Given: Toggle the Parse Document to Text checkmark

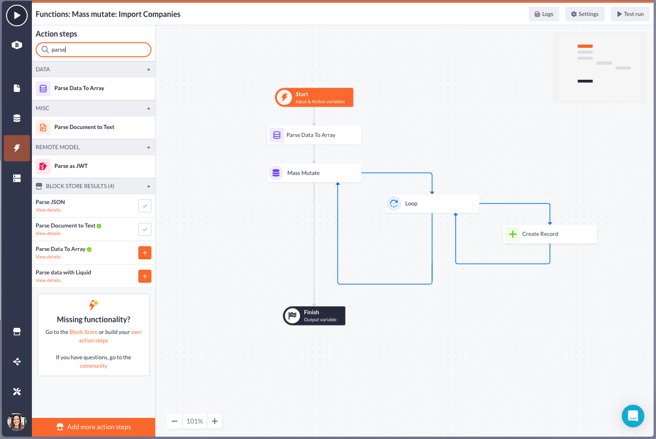Looking at the screenshot, I should [x=145, y=229].
